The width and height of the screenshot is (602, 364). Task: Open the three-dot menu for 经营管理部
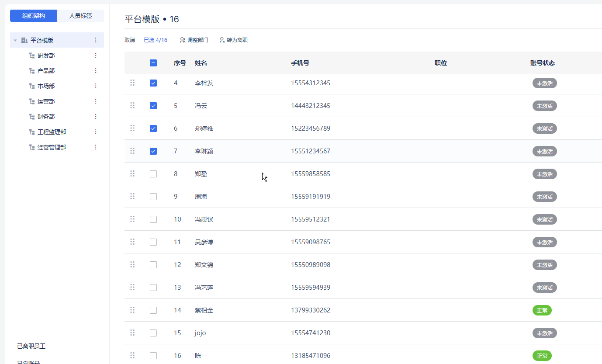96,147
